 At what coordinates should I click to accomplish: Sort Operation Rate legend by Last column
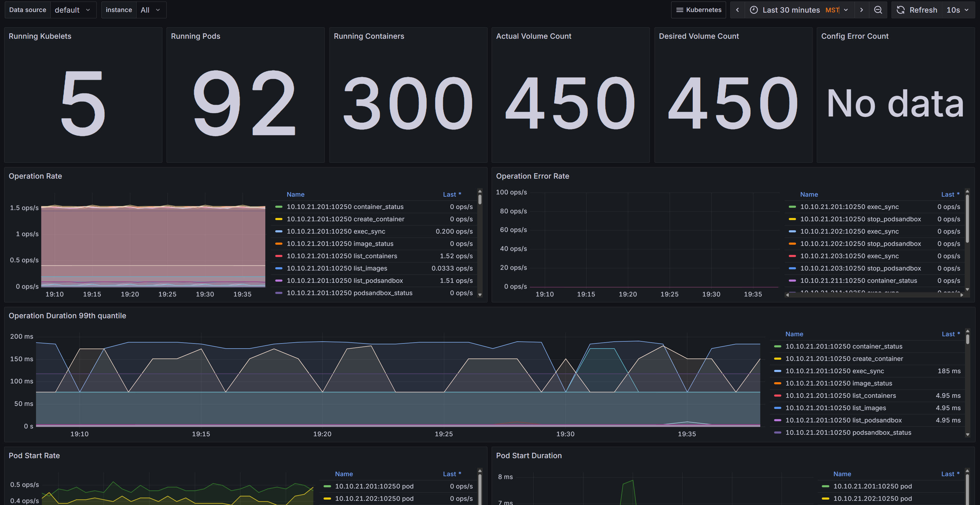pos(451,195)
